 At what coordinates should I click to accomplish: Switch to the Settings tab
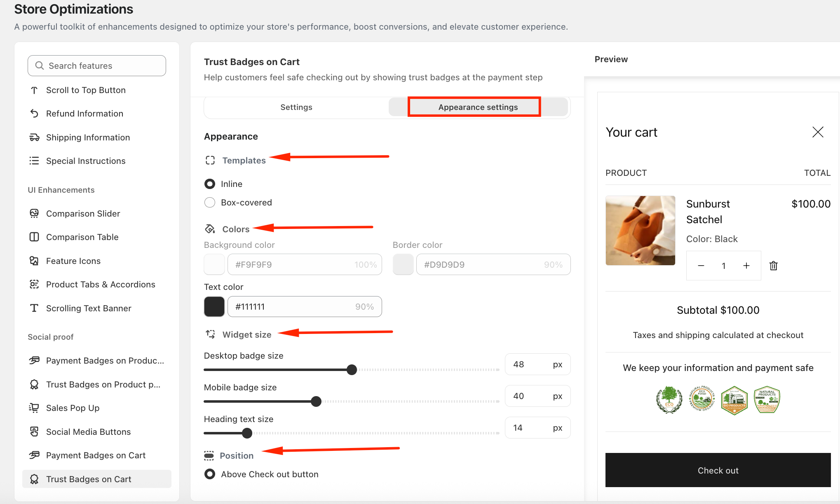(x=296, y=107)
